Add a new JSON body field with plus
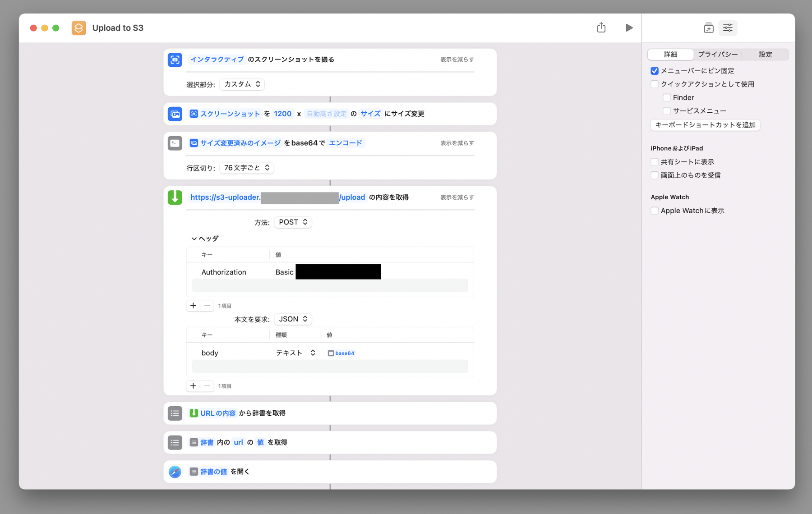 (x=193, y=386)
